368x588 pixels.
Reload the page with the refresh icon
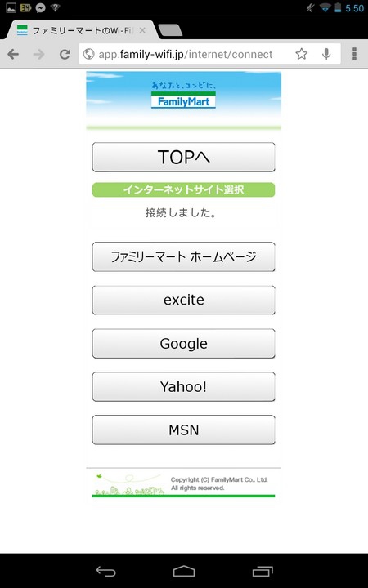click(65, 55)
